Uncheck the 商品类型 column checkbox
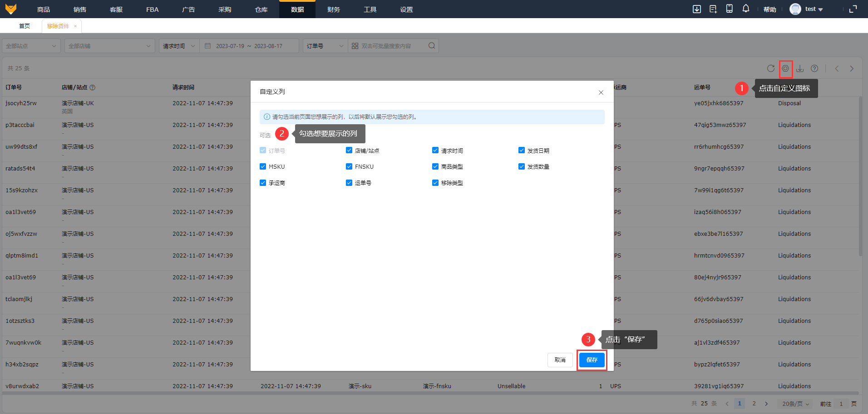868x414 pixels. [435, 166]
